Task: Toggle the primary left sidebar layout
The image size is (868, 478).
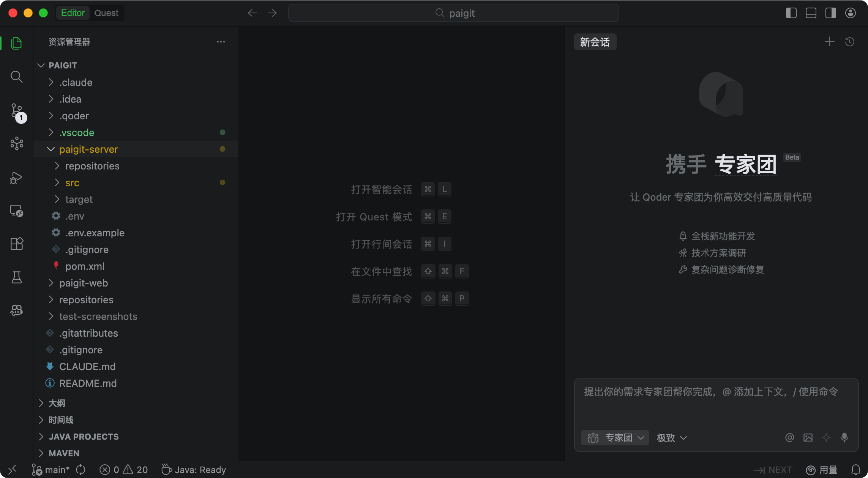Action: tap(791, 13)
